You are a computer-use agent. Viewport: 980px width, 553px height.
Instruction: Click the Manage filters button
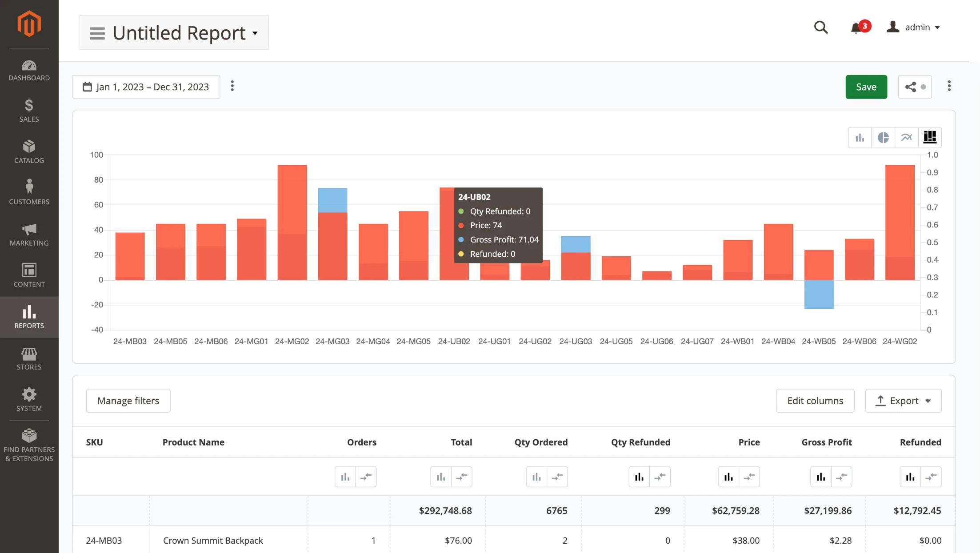click(128, 400)
